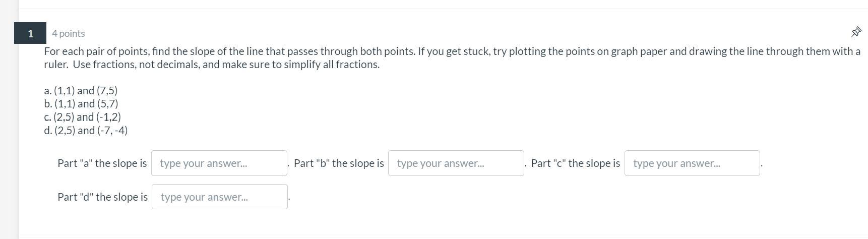The image size is (868, 239).
Task: Click the question number 1 badge
Action: (x=30, y=33)
